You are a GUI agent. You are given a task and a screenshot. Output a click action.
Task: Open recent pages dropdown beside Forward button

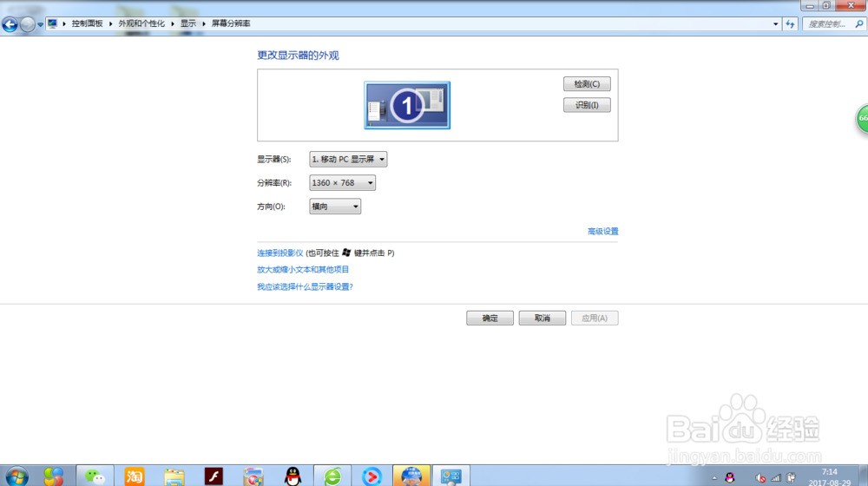click(41, 24)
